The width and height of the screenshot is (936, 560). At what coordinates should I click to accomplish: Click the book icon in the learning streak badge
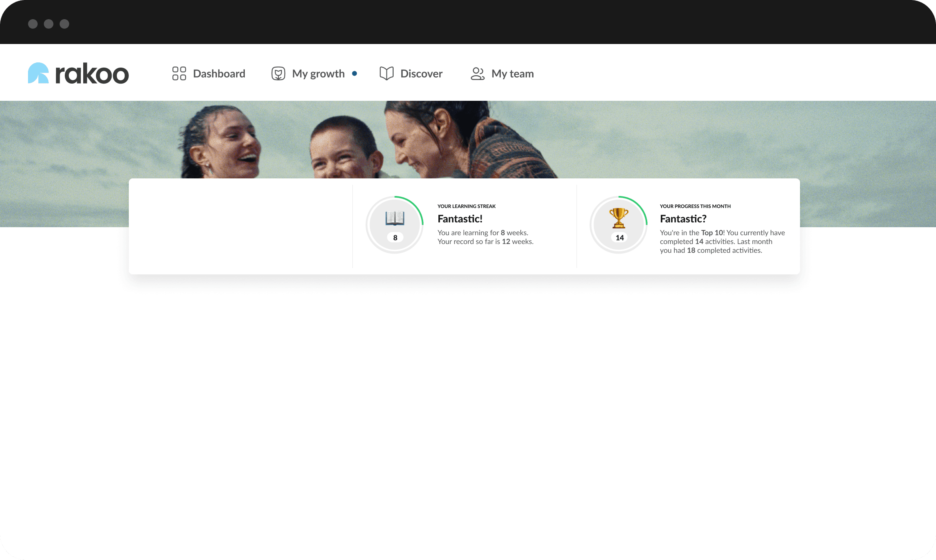point(394,219)
